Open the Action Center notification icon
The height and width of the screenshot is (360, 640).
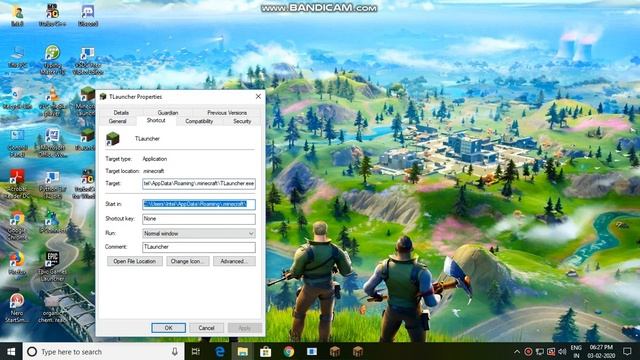click(x=627, y=351)
